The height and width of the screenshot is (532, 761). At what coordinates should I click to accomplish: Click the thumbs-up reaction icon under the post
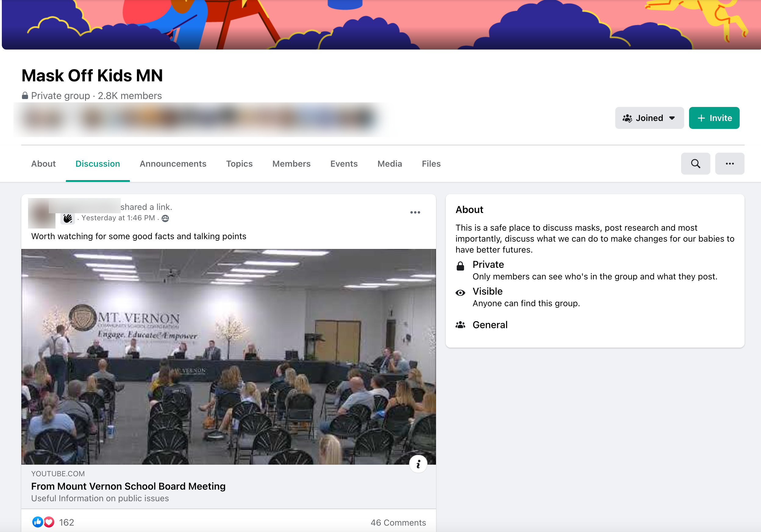click(x=38, y=522)
